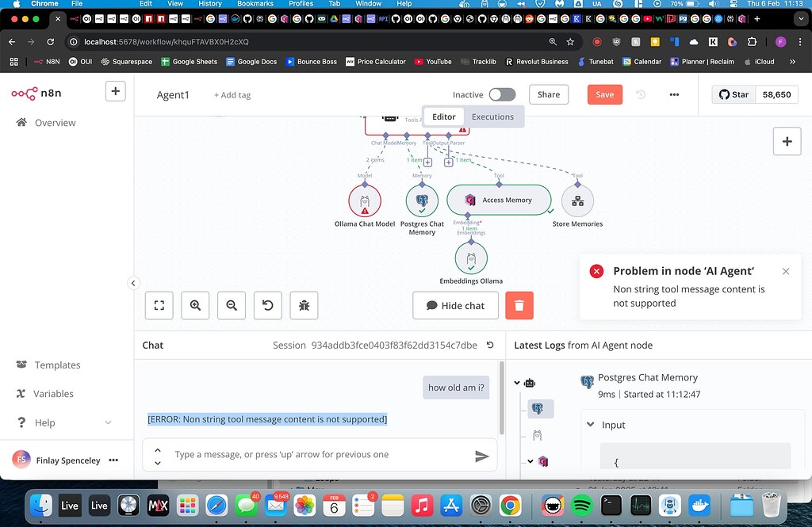Collapse the left sidebar arrow
The width and height of the screenshot is (812, 527).
(x=133, y=283)
